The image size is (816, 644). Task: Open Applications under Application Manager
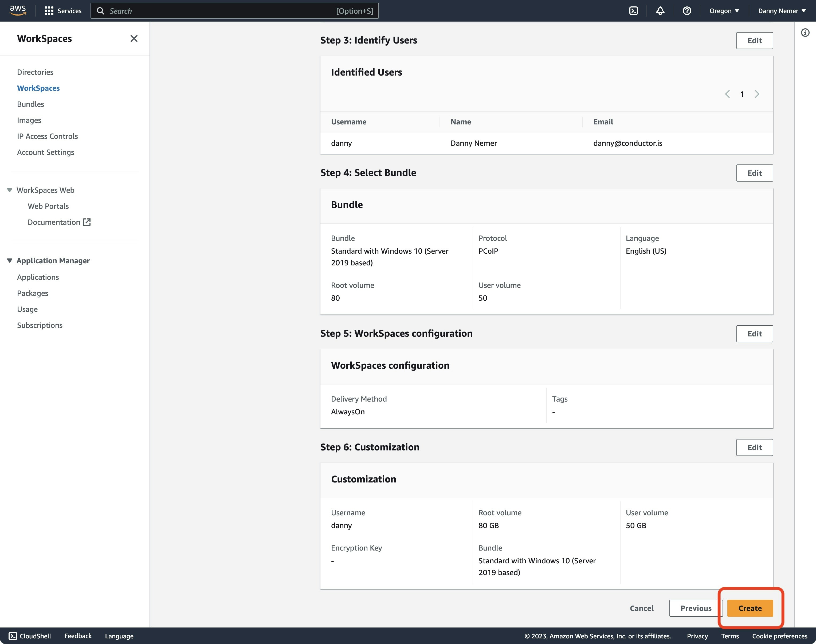point(38,277)
